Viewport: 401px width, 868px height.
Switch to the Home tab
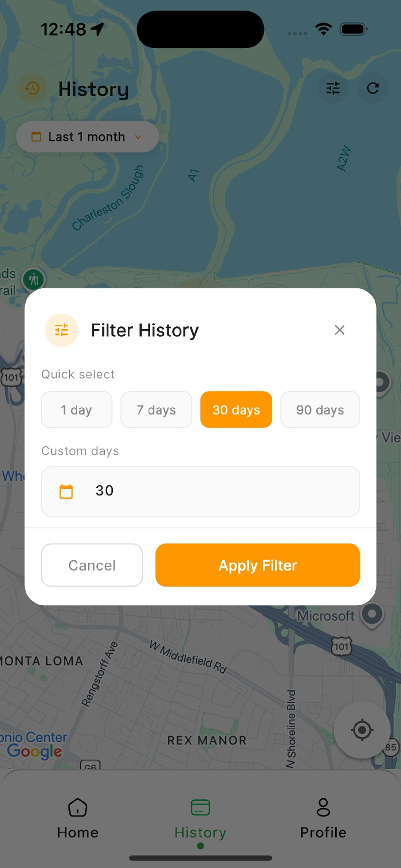pos(78,819)
